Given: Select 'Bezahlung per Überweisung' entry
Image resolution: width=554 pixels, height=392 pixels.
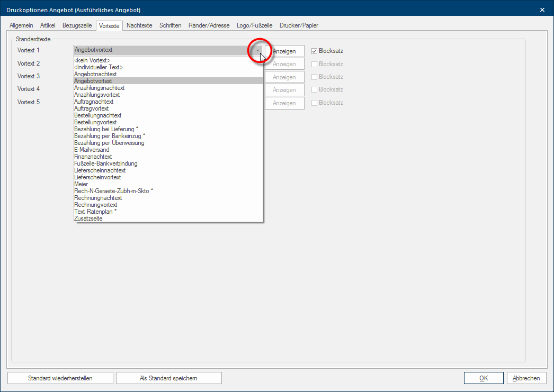Looking at the screenshot, I should point(109,143).
